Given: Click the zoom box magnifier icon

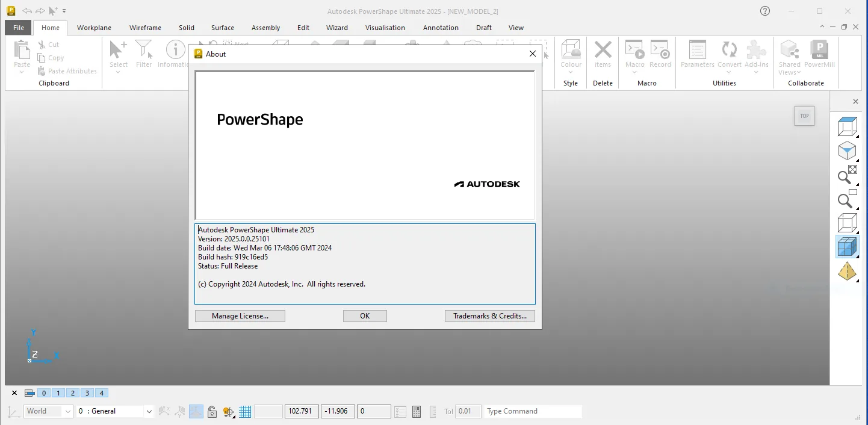Looking at the screenshot, I should (847, 199).
